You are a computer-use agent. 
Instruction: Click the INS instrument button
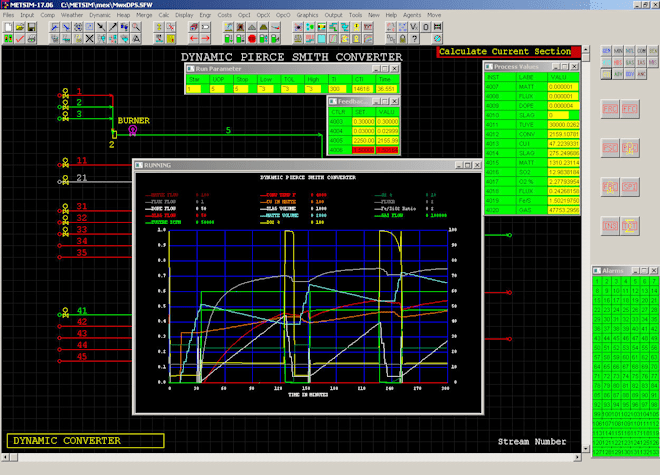click(x=610, y=226)
